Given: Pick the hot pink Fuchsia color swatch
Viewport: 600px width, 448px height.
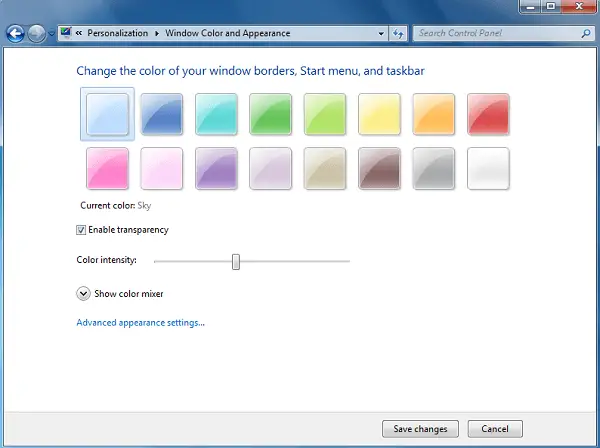Looking at the screenshot, I should pyautogui.click(x=107, y=168).
